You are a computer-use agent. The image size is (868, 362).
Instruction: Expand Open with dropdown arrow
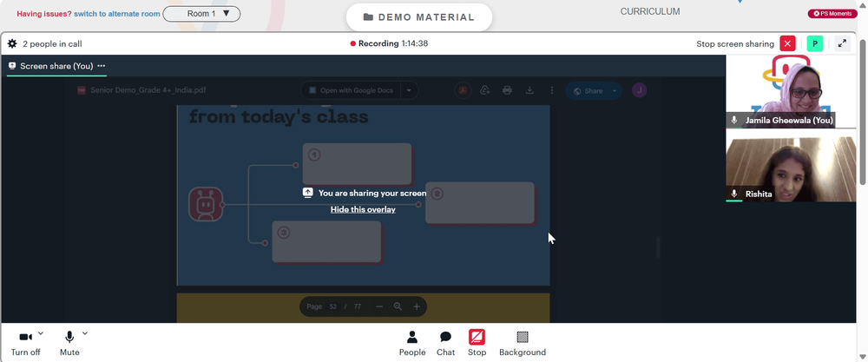pyautogui.click(x=409, y=90)
